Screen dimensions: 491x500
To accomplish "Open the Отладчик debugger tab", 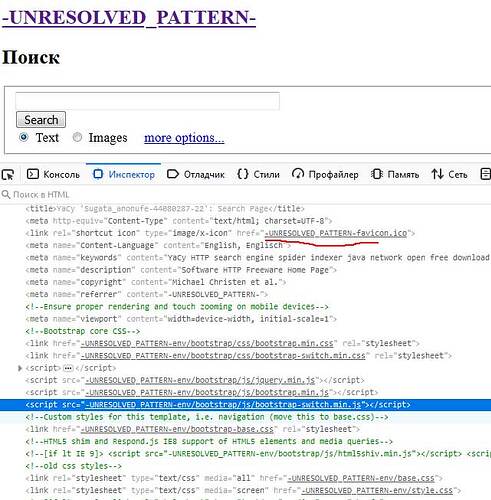I will pos(196,174).
